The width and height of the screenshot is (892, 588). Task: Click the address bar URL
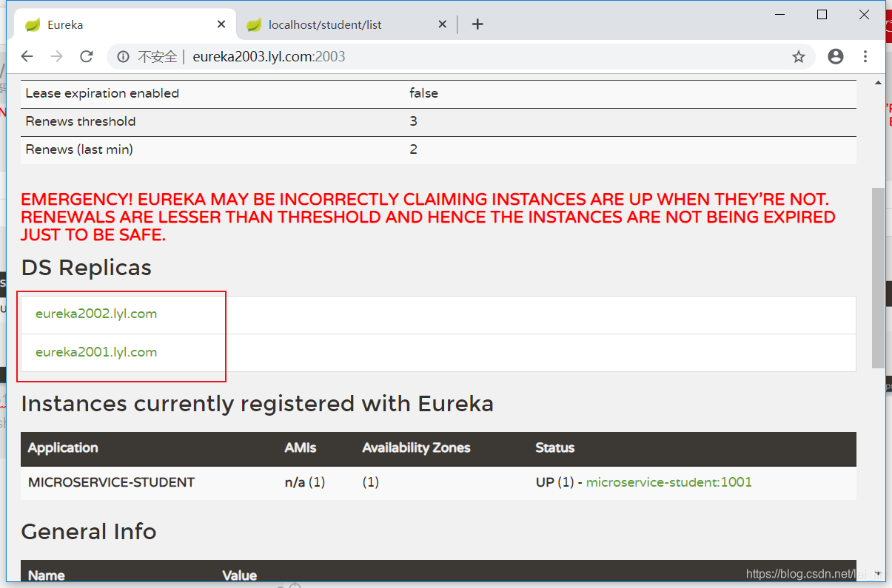click(269, 57)
